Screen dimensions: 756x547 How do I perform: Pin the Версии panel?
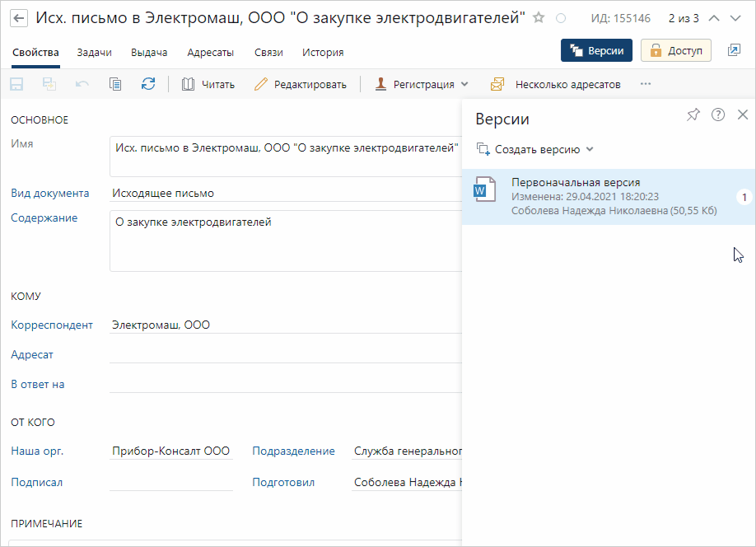click(693, 115)
